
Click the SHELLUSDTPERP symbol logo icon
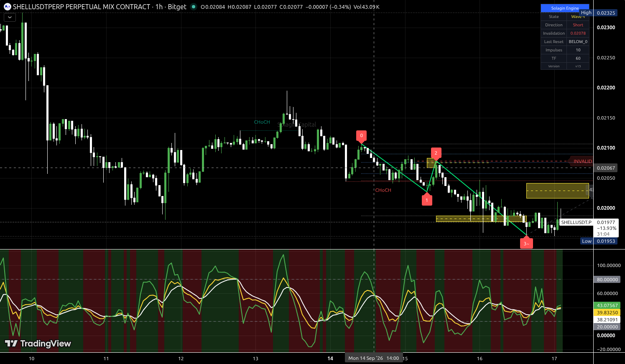pos(7,7)
